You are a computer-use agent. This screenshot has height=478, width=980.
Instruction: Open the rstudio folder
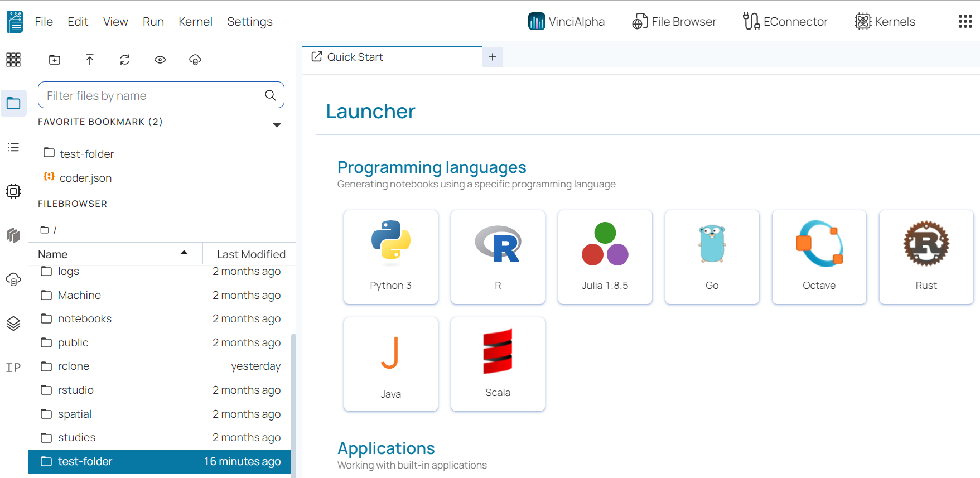160,390
